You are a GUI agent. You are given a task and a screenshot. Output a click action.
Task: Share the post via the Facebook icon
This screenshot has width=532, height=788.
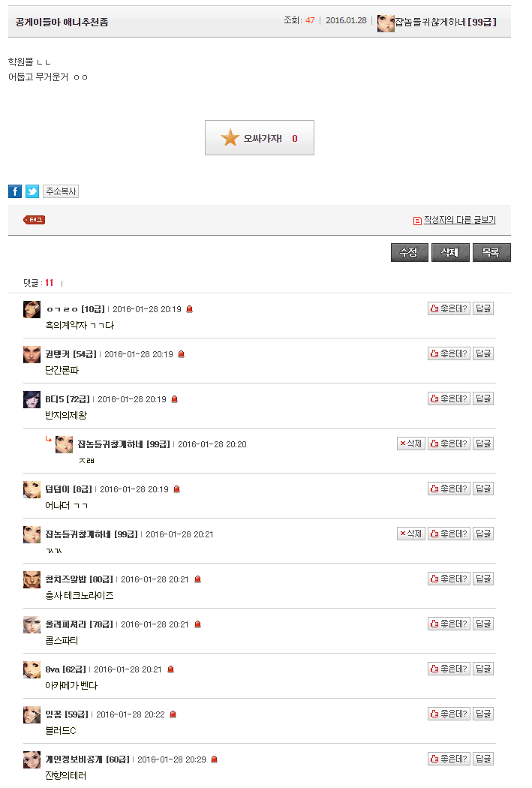(14, 191)
